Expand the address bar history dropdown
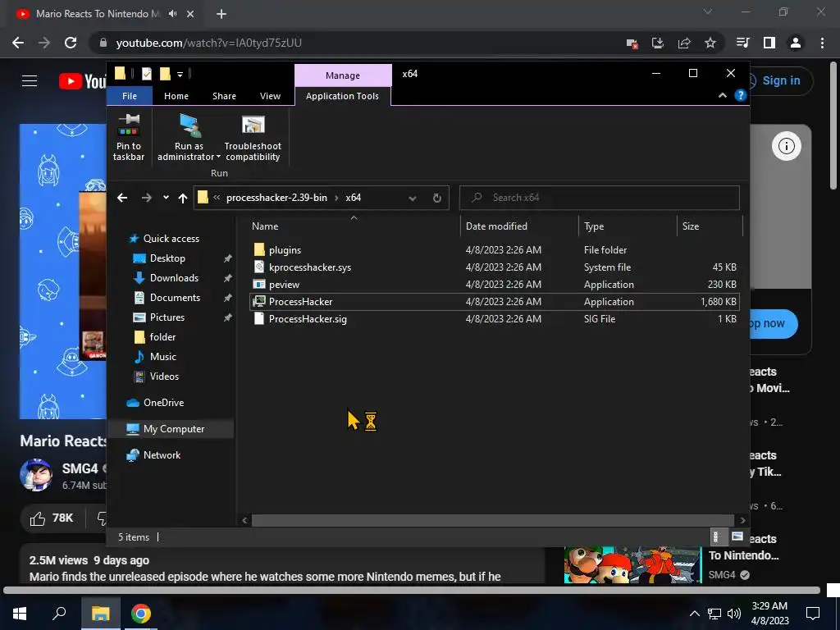 413,199
